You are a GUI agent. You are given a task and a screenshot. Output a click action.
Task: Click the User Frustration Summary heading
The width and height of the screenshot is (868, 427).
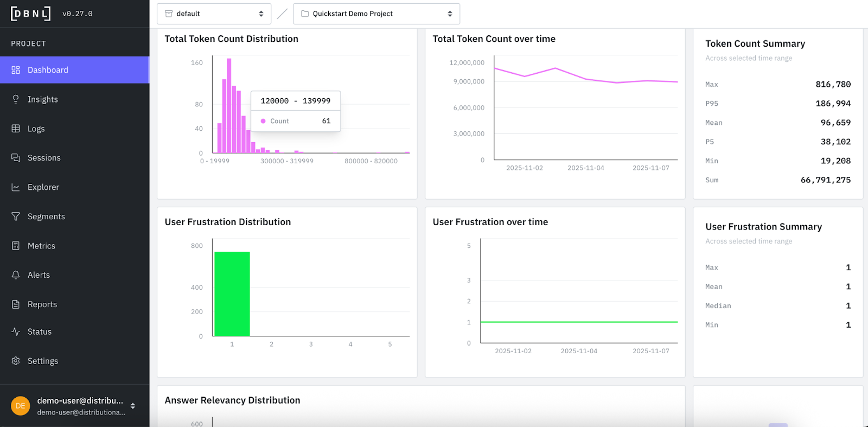click(x=764, y=227)
